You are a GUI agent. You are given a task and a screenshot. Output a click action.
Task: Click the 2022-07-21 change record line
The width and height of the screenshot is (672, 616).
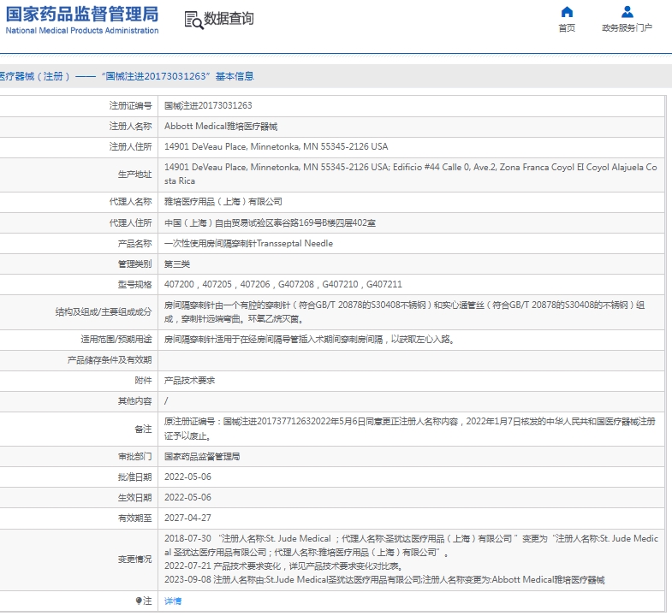coord(283,566)
